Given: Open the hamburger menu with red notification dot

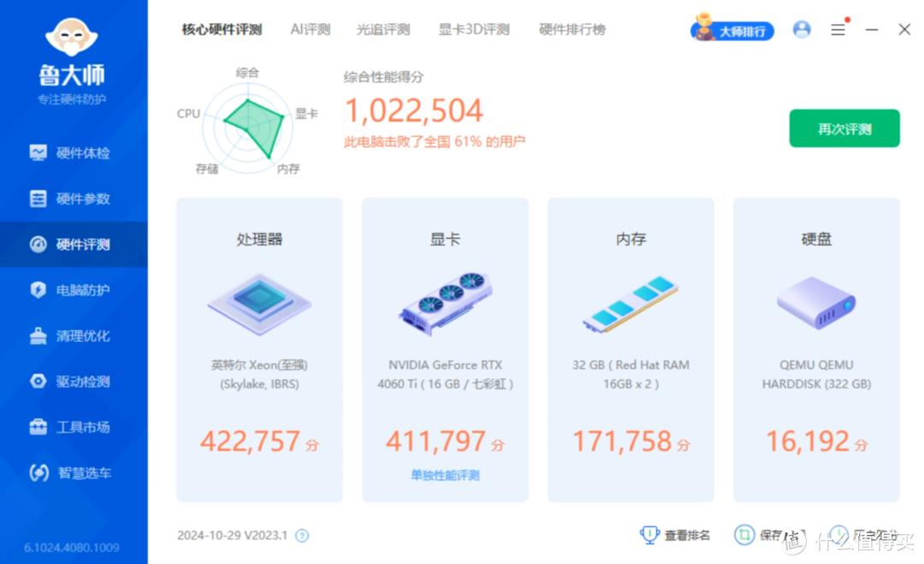Looking at the screenshot, I should (x=838, y=28).
